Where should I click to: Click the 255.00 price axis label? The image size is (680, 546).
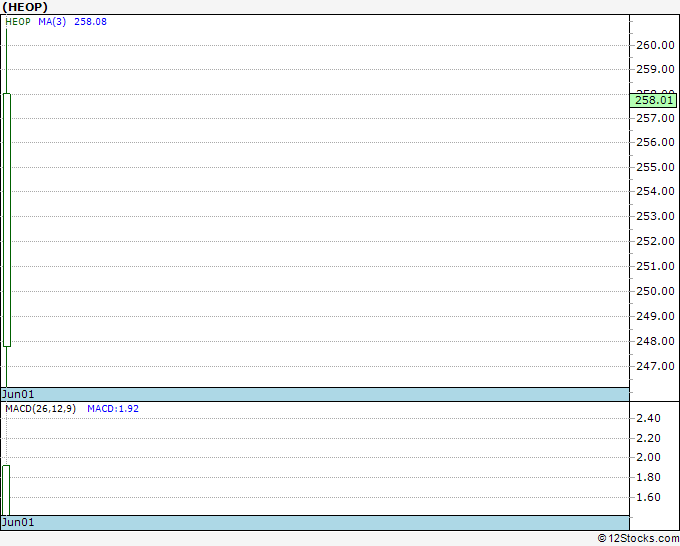point(655,167)
